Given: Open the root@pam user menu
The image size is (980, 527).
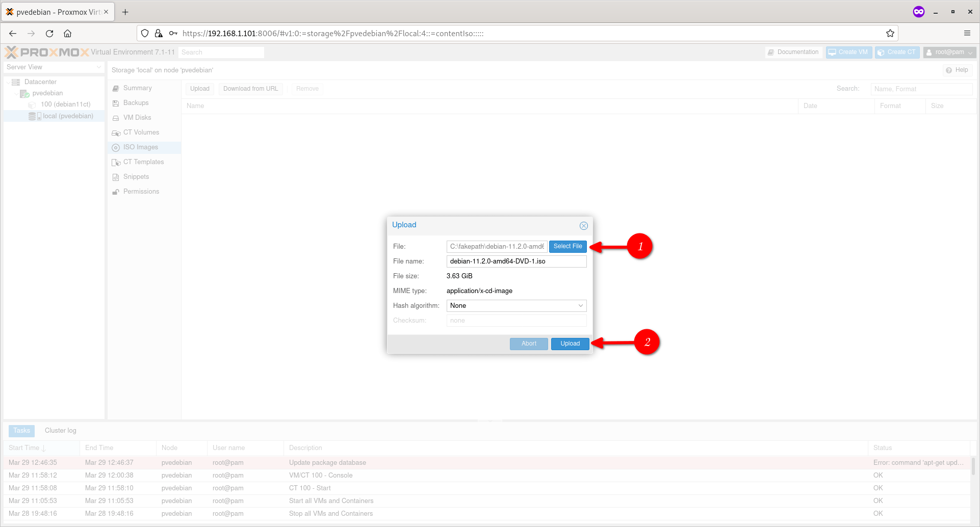Looking at the screenshot, I should (949, 52).
